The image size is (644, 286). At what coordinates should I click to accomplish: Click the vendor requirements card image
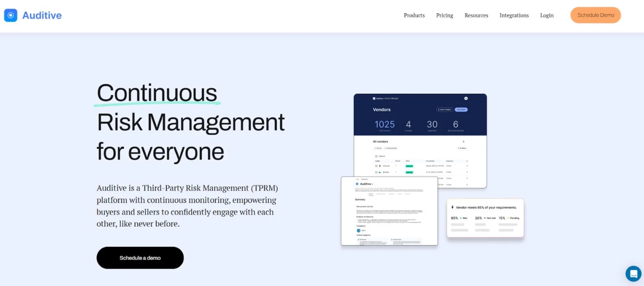485,218
